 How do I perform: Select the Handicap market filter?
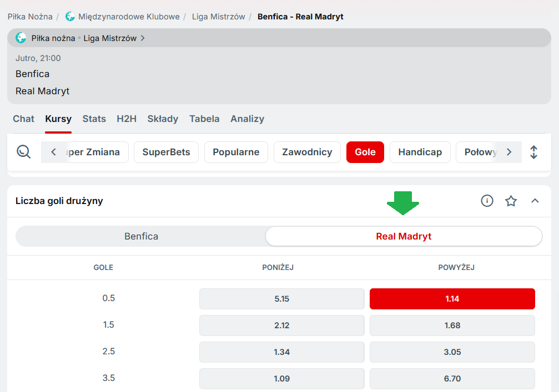420,152
